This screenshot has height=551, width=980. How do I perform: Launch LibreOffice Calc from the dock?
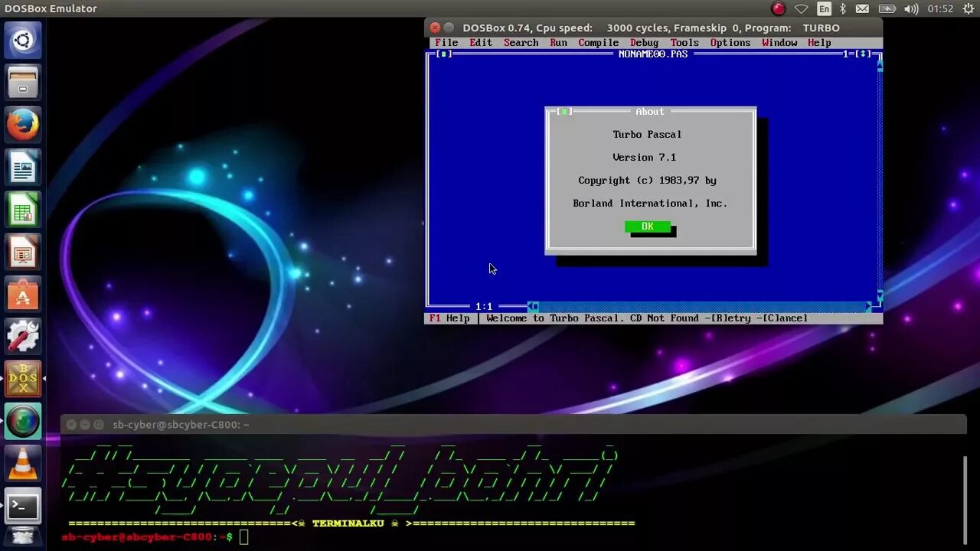pos(23,209)
